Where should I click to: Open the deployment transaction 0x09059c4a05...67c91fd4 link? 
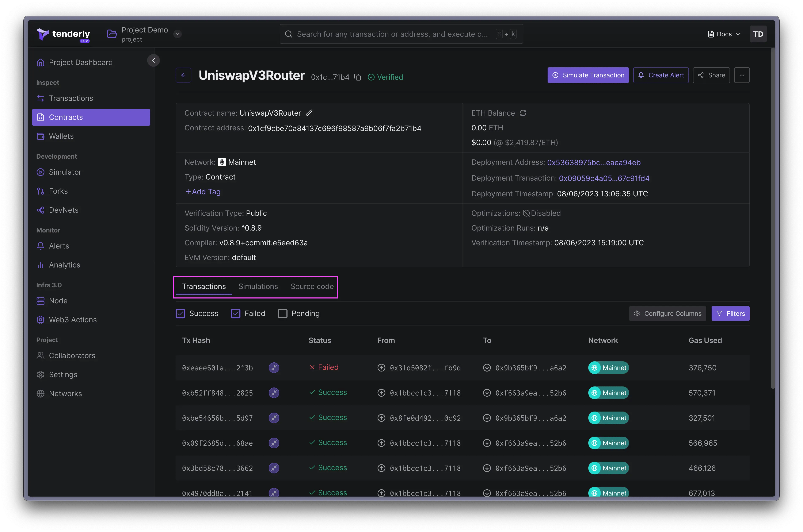604,178
